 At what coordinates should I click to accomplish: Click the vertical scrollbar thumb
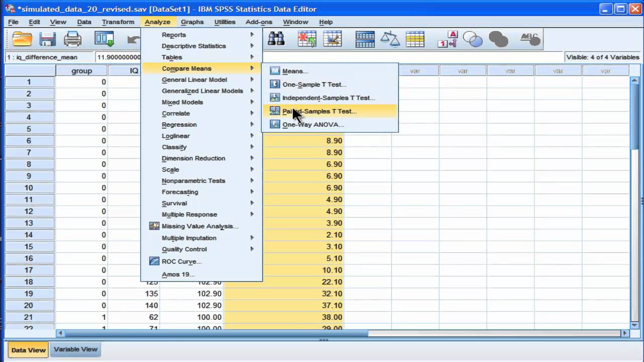(634, 116)
